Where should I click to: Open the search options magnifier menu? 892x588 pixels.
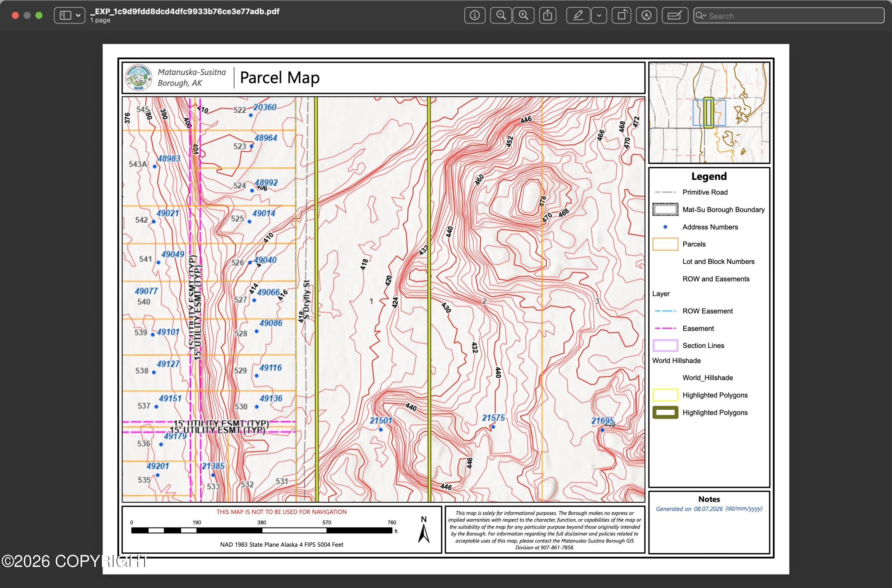[x=700, y=15]
